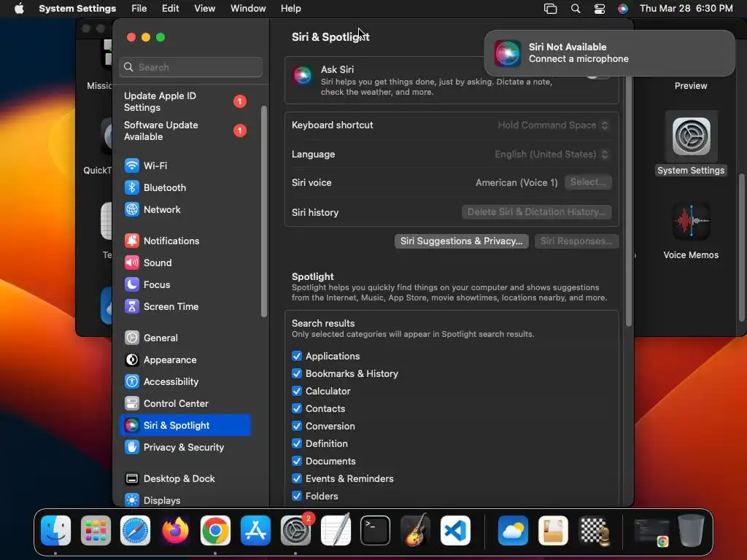
Task: Open TextEdit from the Dock
Action: pos(336,531)
